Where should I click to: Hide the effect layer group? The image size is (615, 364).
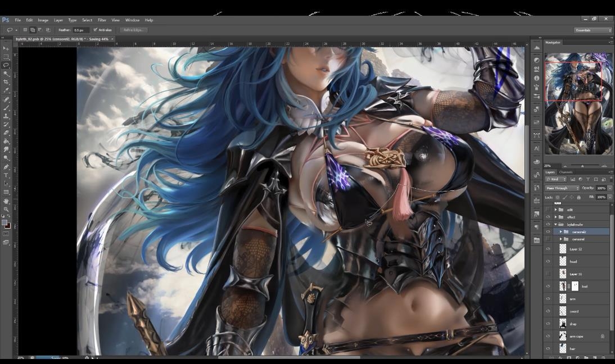tap(548, 217)
